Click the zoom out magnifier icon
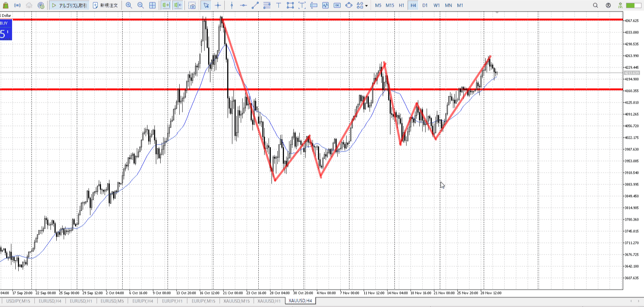This screenshot has width=644, height=307. (141, 5)
